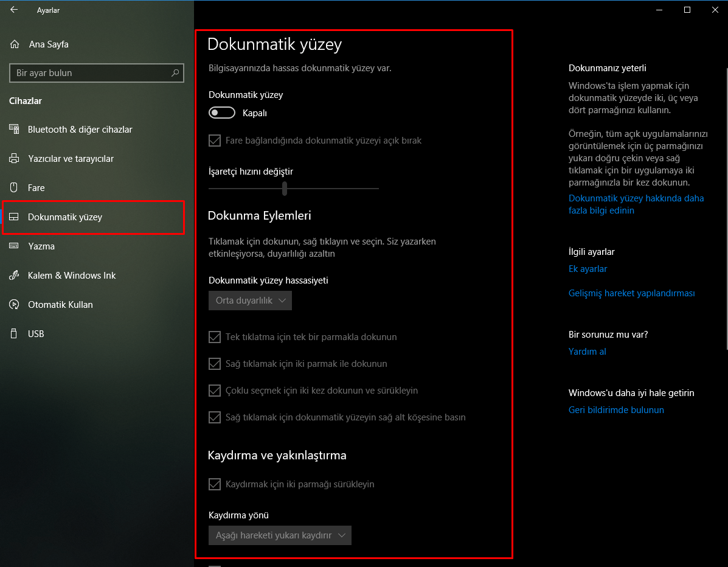Click the Yazma keyboard icon

point(14,246)
